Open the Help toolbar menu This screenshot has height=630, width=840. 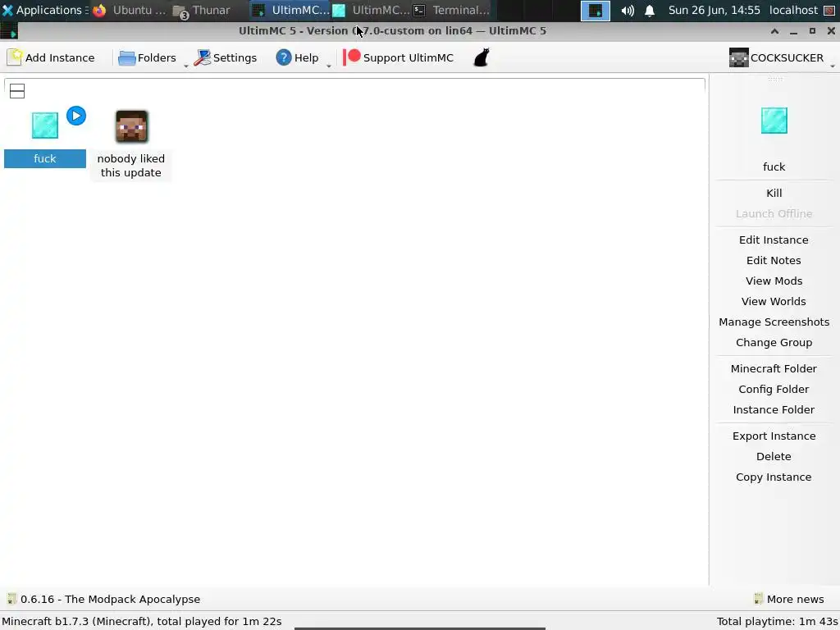tap(297, 57)
